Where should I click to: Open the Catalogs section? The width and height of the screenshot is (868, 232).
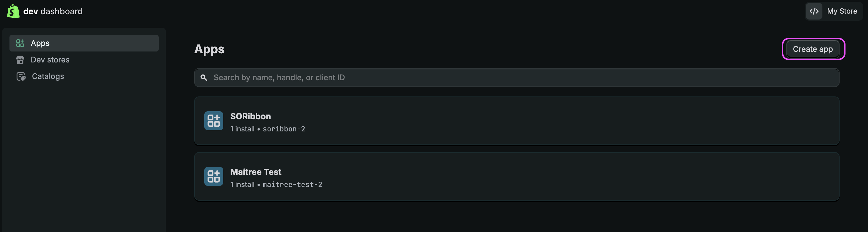click(47, 76)
